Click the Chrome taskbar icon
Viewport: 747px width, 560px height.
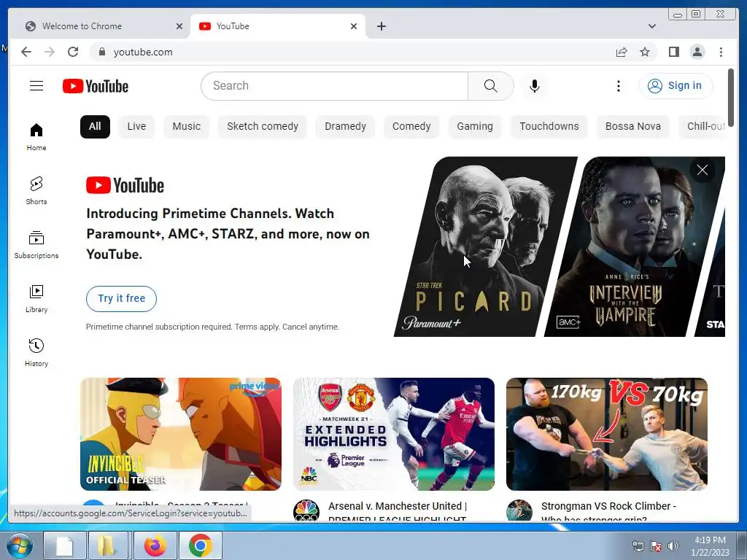coord(200,545)
